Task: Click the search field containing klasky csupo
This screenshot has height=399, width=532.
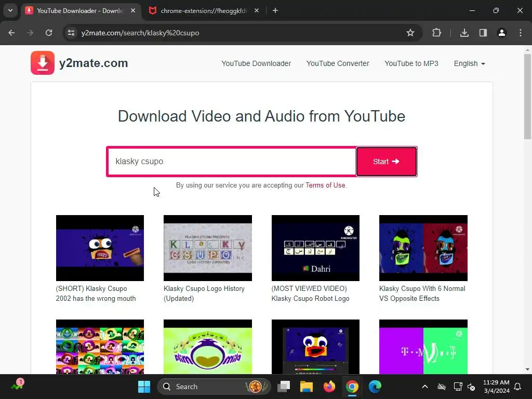Action: point(232,162)
